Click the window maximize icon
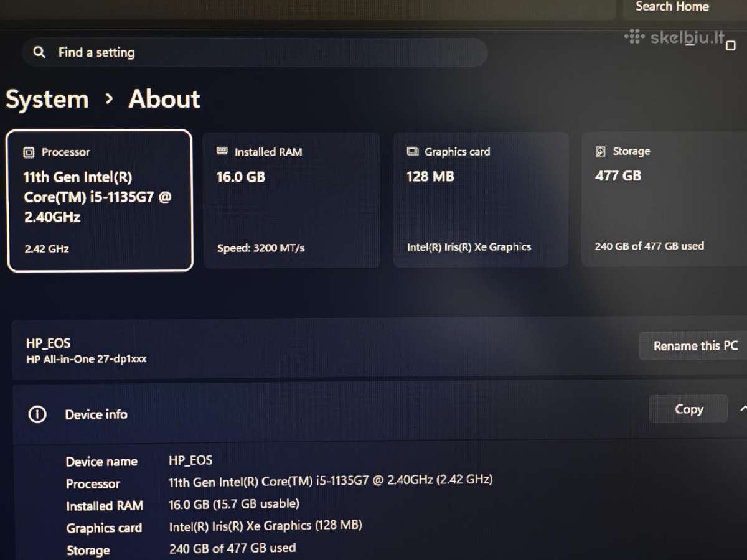The image size is (747, 560). tap(731, 46)
